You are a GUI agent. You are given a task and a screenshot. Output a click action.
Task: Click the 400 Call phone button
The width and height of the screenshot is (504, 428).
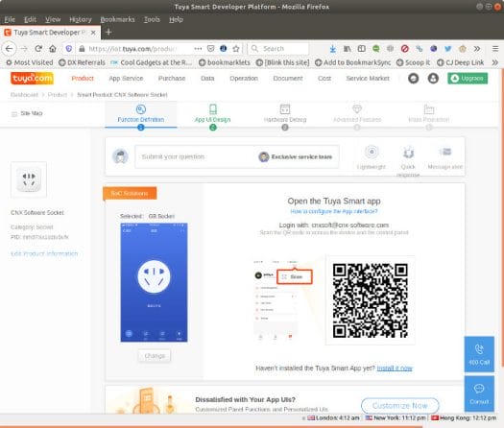[x=479, y=354]
